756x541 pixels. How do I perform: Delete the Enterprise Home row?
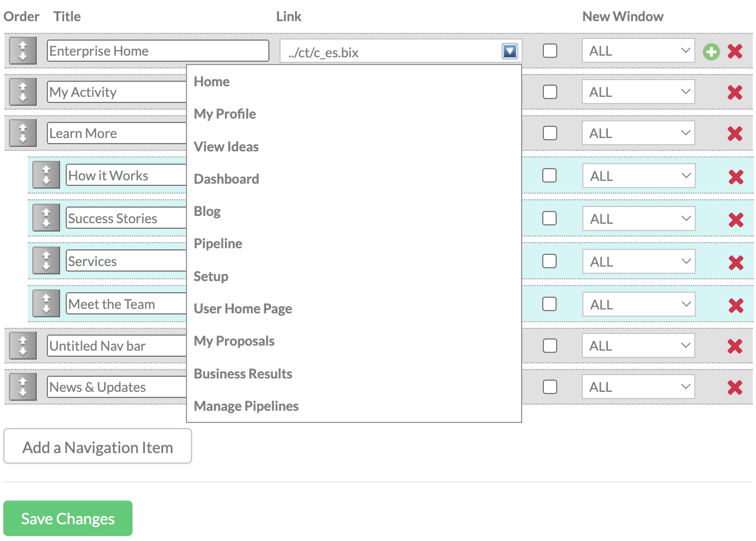tap(735, 51)
